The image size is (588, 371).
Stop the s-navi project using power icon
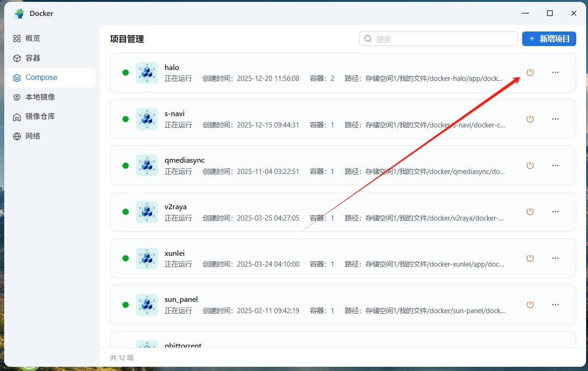530,119
